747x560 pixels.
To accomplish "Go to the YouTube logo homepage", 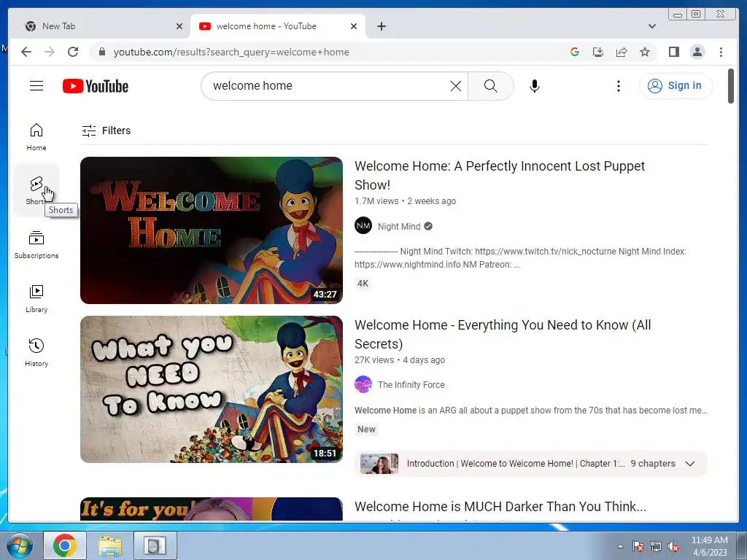I will [96, 86].
